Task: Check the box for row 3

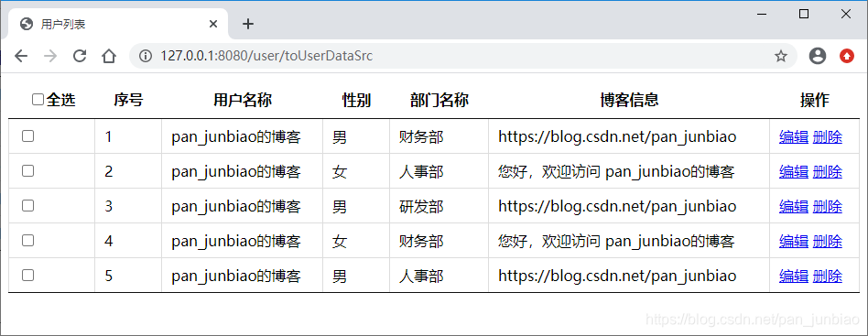Action: (27, 206)
